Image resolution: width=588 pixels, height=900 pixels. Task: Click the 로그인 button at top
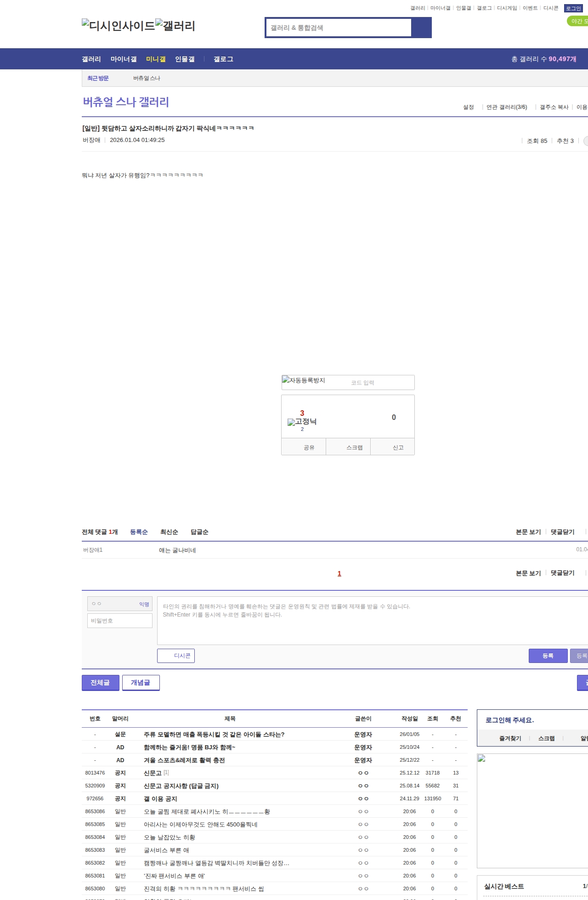(573, 8)
